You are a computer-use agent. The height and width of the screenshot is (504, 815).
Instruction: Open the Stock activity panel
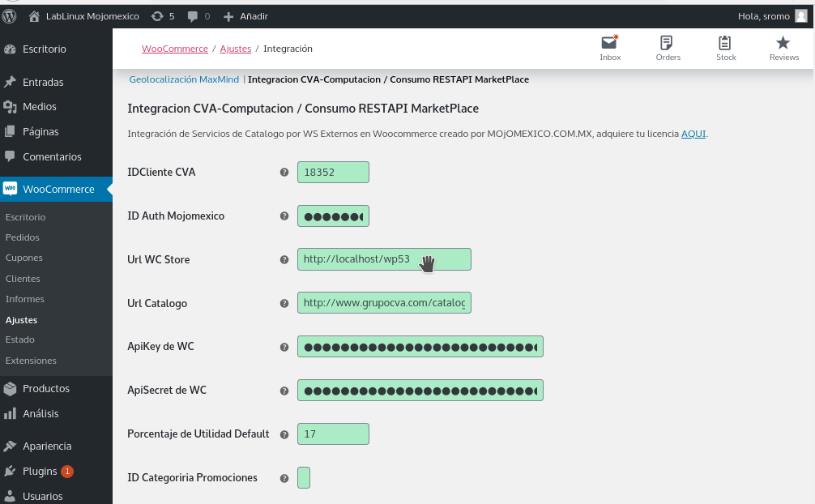(x=726, y=48)
